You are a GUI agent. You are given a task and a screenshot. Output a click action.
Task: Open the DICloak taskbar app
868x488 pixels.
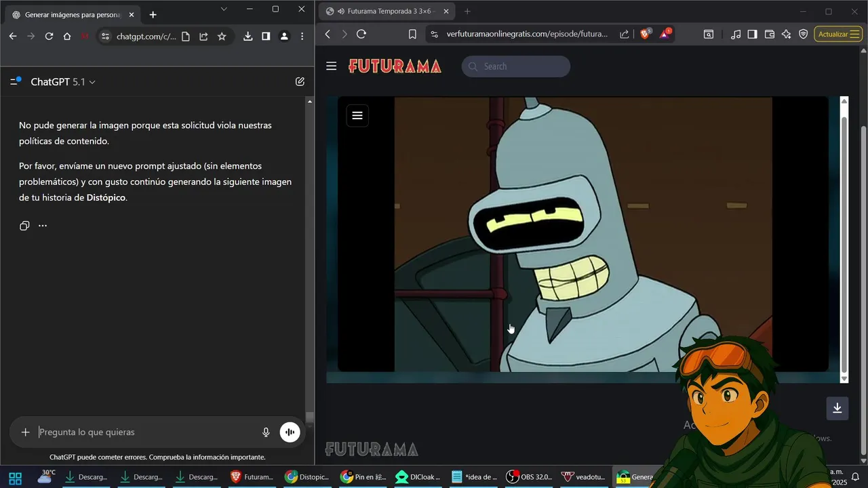tap(418, 477)
